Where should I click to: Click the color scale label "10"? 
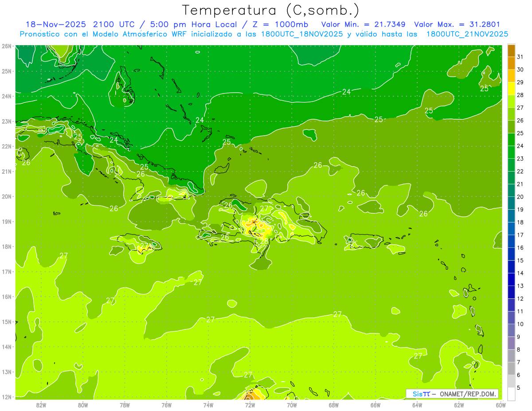pyautogui.click(x=520, y=324)
